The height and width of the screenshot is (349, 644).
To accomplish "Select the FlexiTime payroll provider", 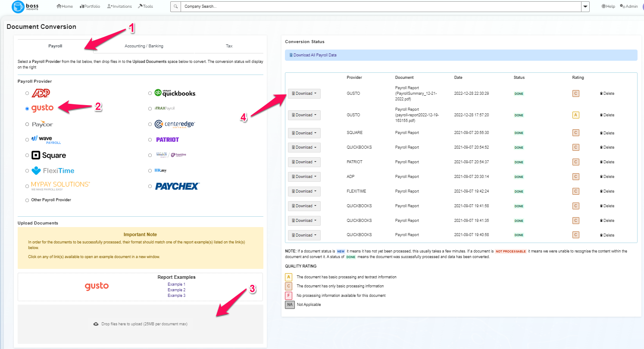I will point(27,171).
